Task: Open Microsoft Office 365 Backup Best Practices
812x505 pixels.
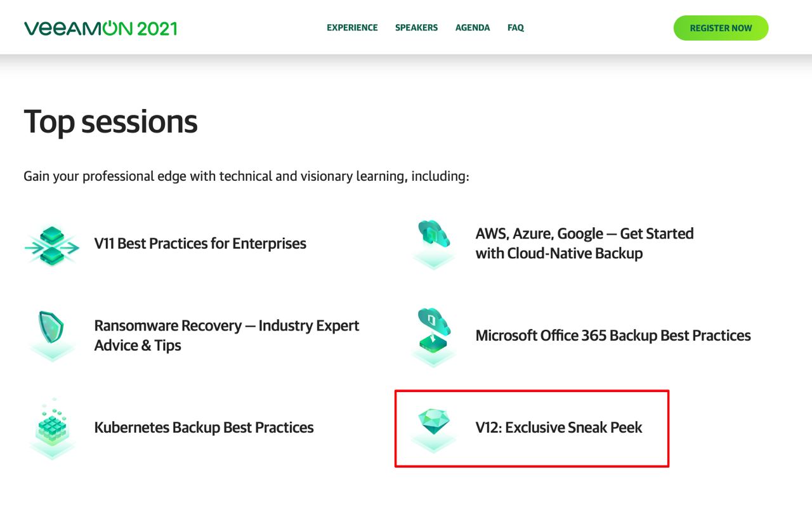Action: tap(613, 336)
